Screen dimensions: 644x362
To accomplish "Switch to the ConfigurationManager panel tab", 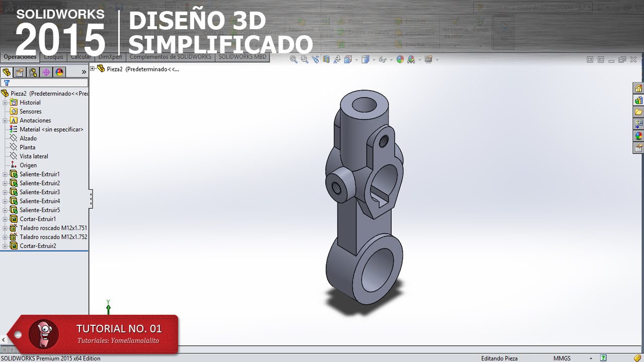I will [x=33, y=72].
